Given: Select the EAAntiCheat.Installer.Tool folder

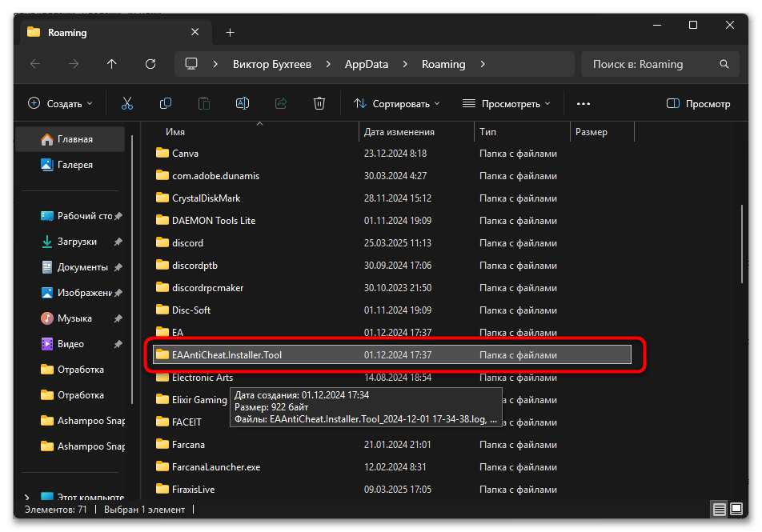Looking at the screenshot, I should click(x=391, y=354).
